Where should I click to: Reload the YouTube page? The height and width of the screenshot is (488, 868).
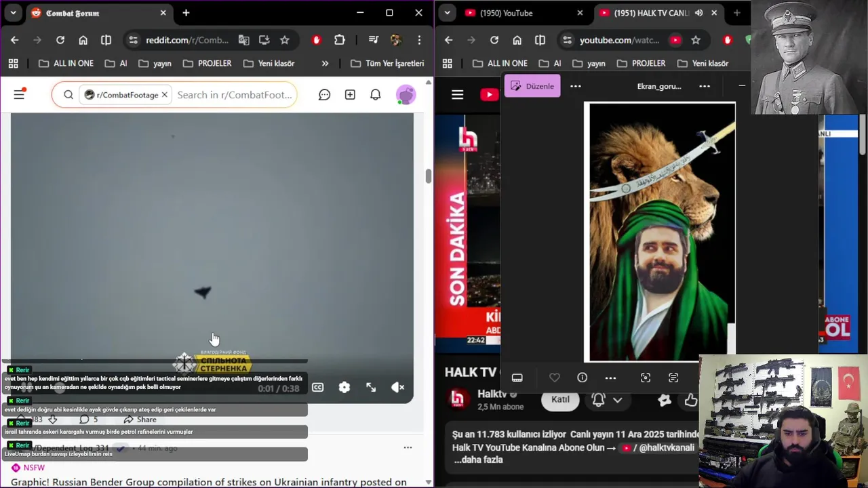point(494,40)
